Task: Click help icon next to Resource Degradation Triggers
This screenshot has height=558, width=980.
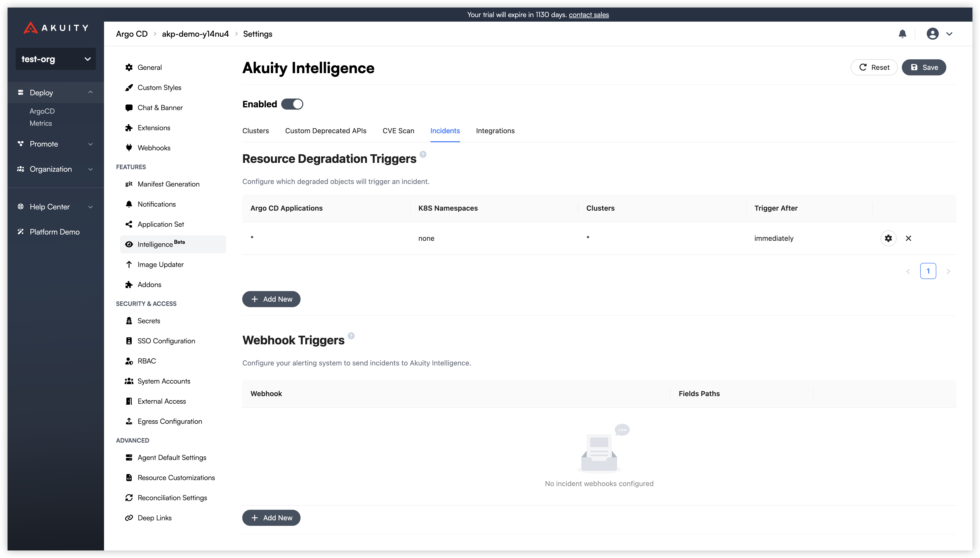Action: tap(423, 154)
